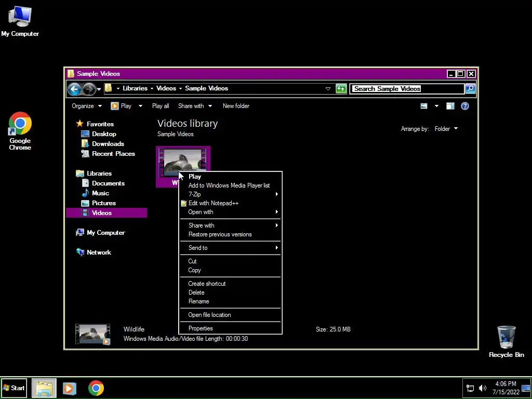Click the search magnifier icon
The image size is (532, 399).
(470, 89)
